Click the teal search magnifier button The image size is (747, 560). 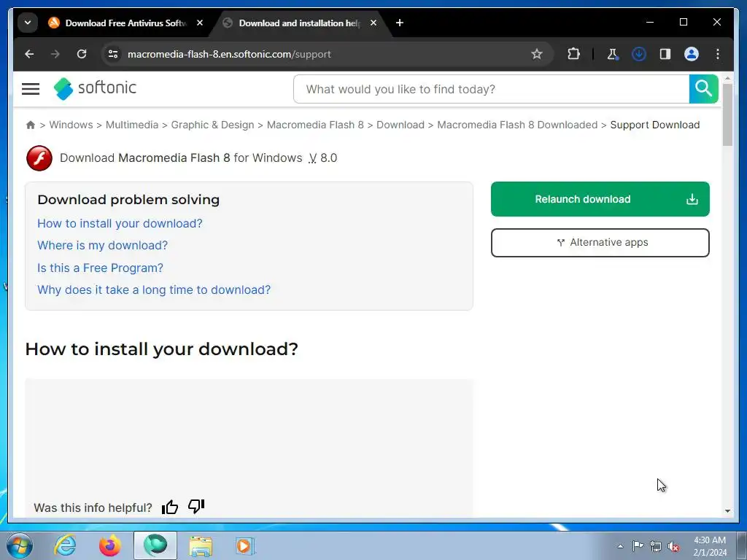(703, 89)
